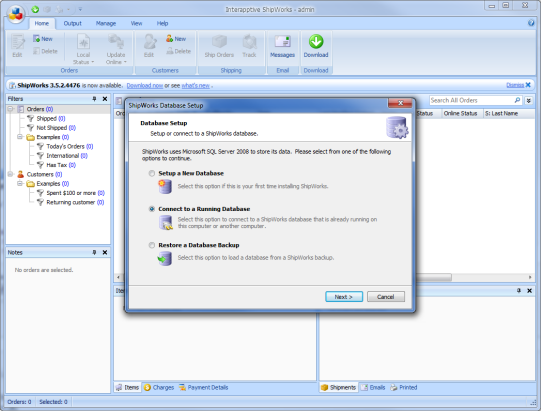Switch to the Shipments tab
The width and height of the screenshot is (541, 411).
pos(338,388)
